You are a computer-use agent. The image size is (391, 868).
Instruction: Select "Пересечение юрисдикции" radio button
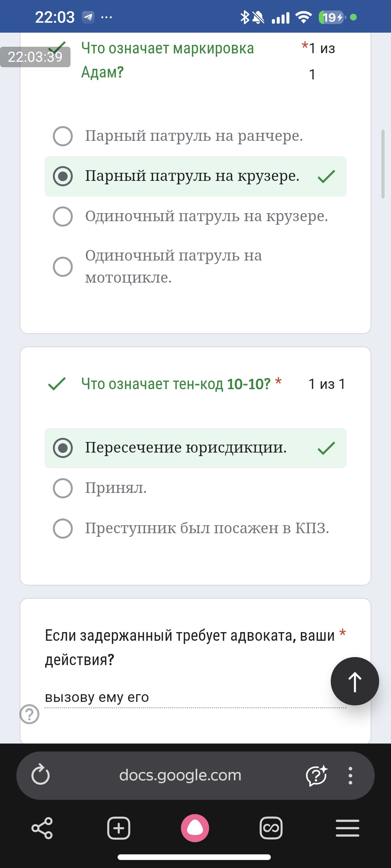click(x=63, y=448)
